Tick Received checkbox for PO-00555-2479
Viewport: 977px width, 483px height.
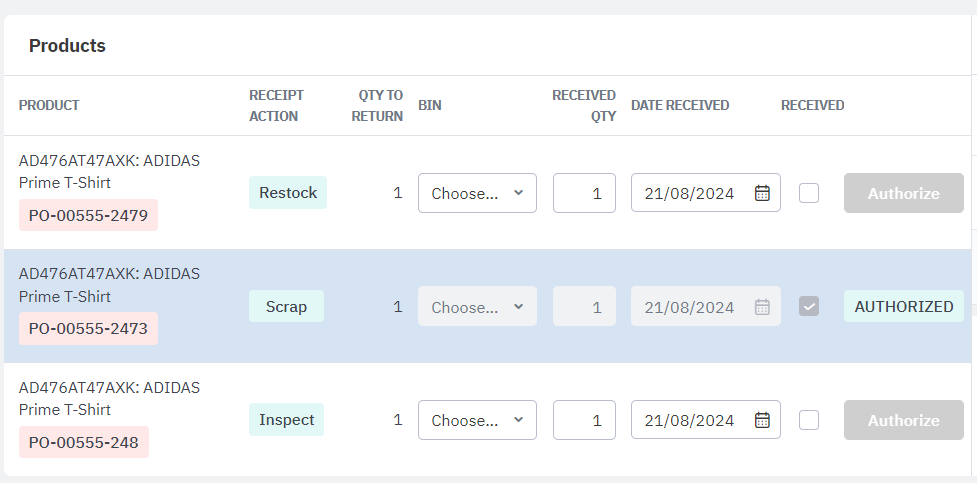[x=809, y=193]
